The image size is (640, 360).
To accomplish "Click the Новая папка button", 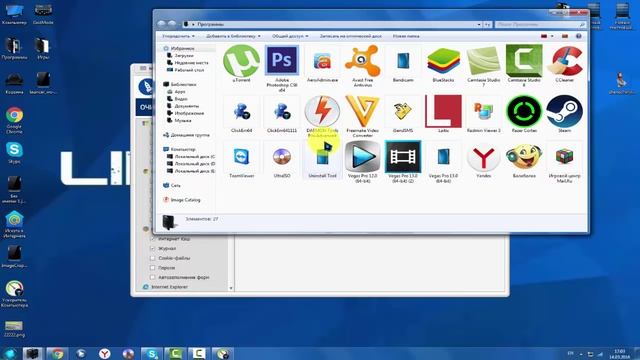I will [406, 36].
